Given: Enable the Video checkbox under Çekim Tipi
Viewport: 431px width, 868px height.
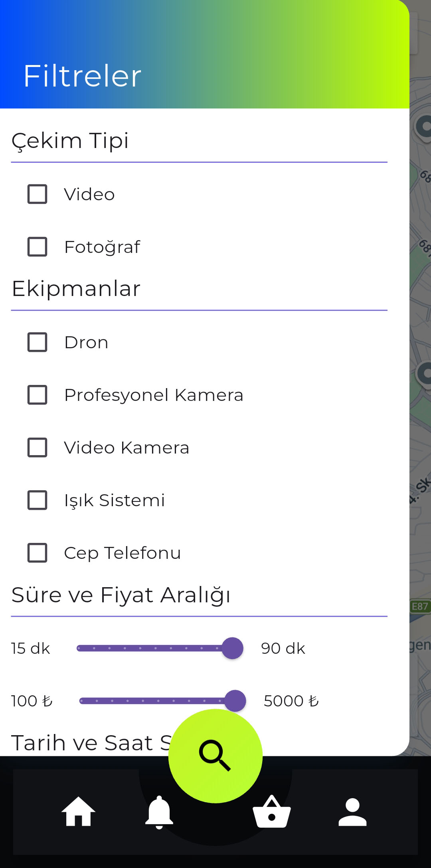Looking at the screenshot, I should pos(38,194).
